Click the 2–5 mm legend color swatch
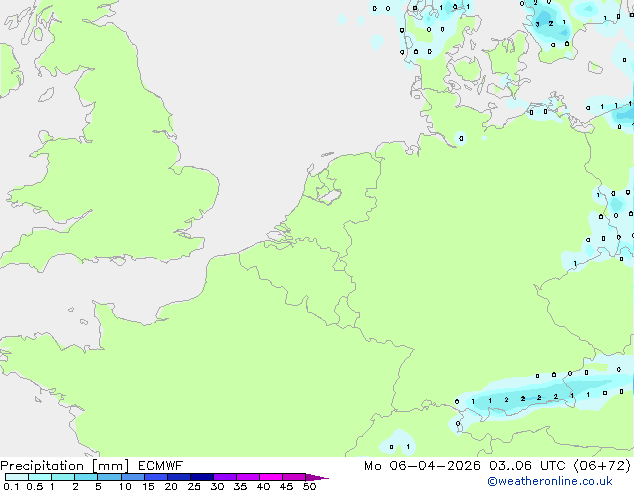Screen dimensions: 634x490 [x=86, y=477]
